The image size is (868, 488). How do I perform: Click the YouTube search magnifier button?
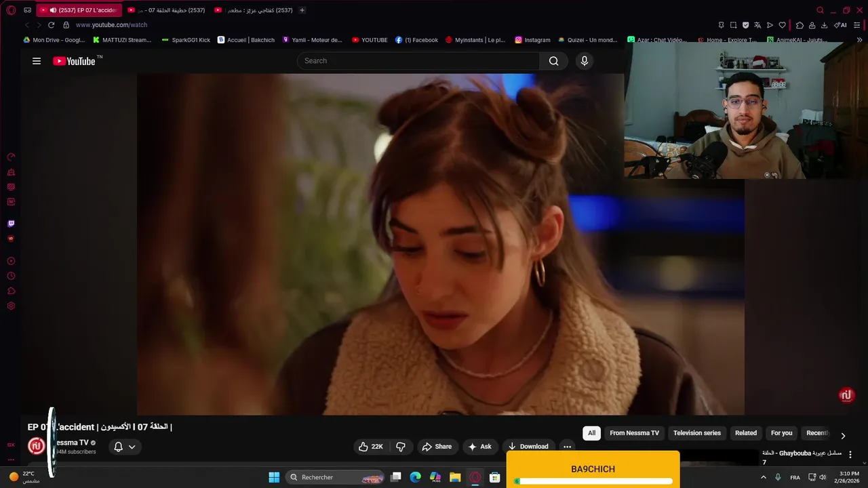(554, 61)
